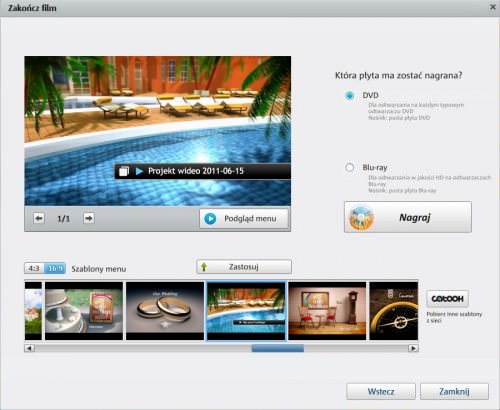The width and height of the screenshot is (500, 410).
Task: Choose the partially visible house template
Action: tap(33, 311)
